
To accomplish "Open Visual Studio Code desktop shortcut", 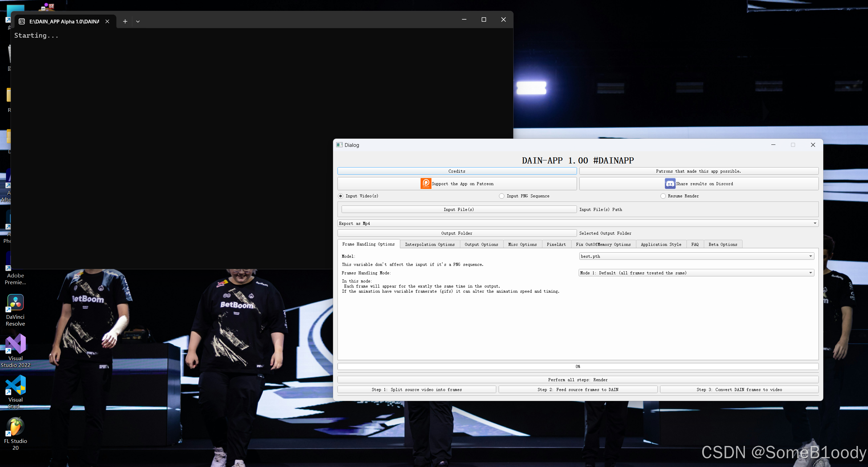I will 16,385.
